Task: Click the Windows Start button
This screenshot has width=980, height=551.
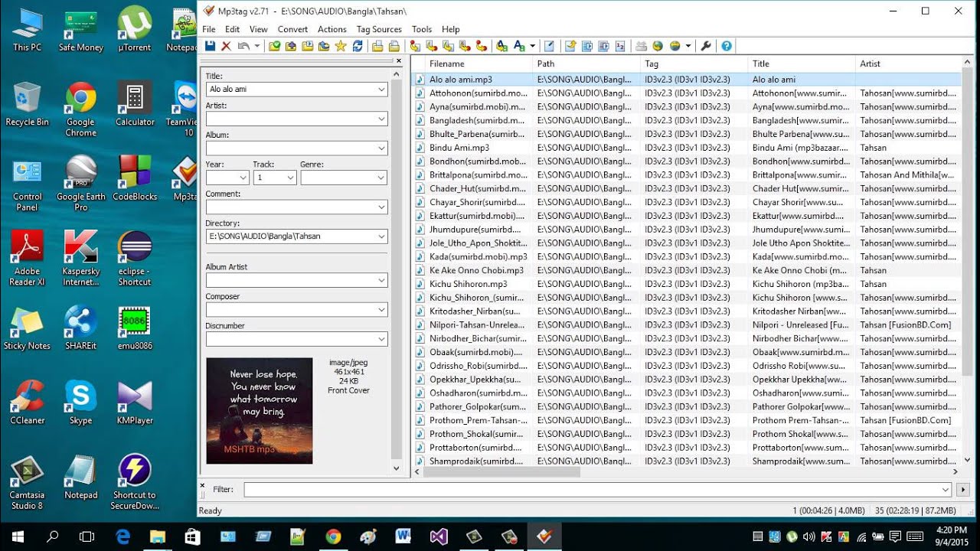Action: (x=17, y=536)
